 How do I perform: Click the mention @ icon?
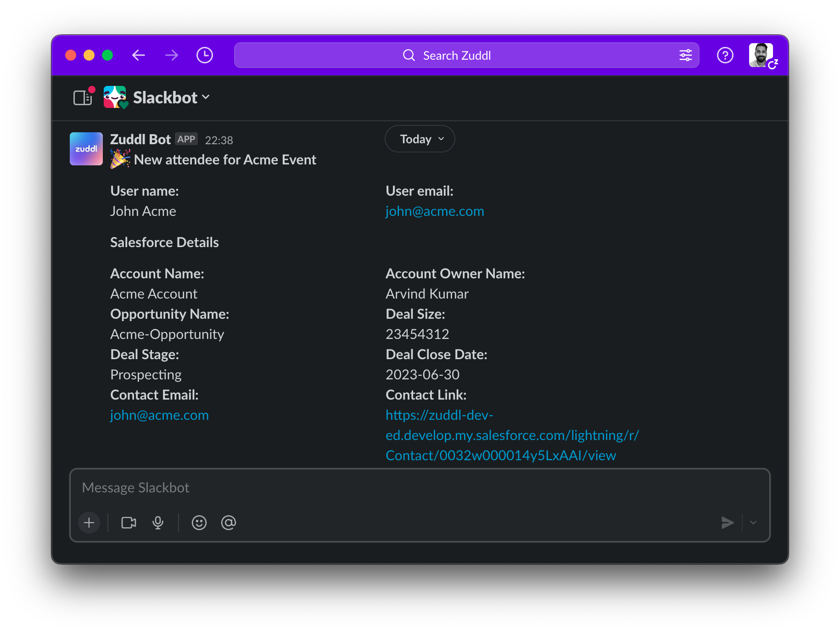click(229, 523)
